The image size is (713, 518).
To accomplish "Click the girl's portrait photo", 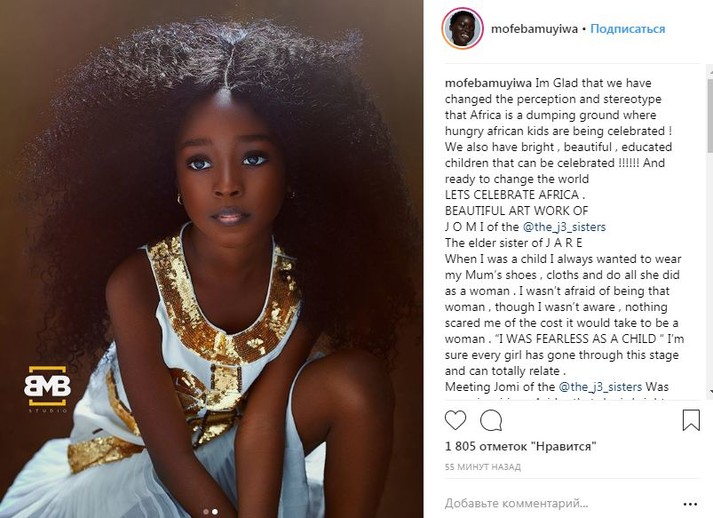I will point(211,259).
